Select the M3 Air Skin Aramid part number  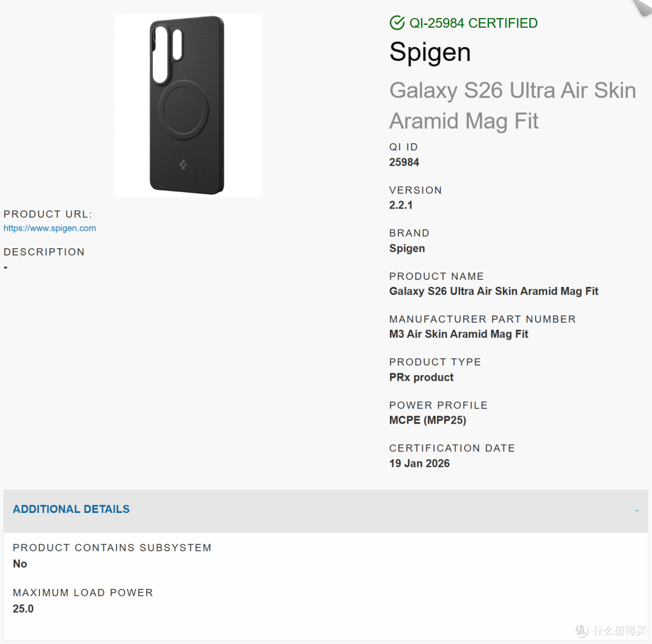(x=458, y=334)
